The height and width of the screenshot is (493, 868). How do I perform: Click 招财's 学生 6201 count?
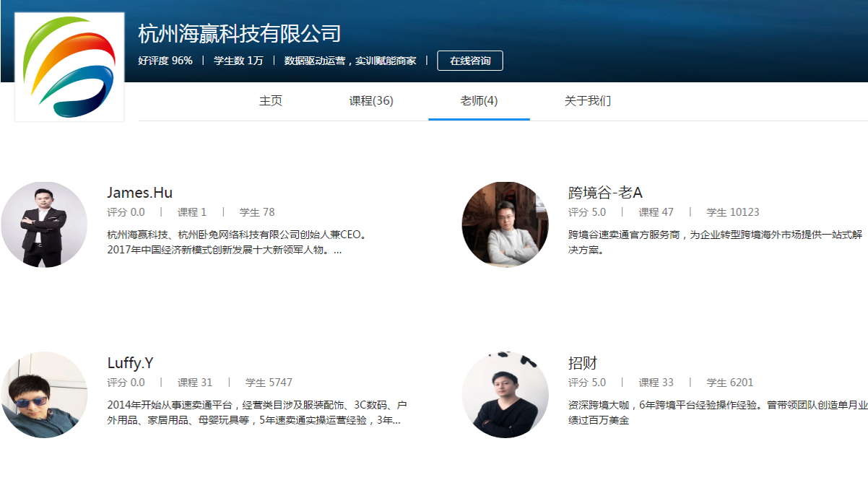[730, 383]
